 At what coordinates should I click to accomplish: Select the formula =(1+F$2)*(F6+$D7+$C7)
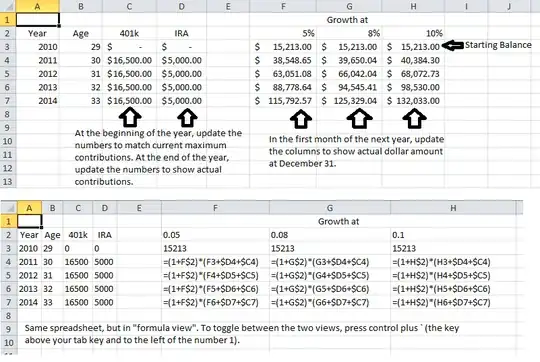[215, 302]
